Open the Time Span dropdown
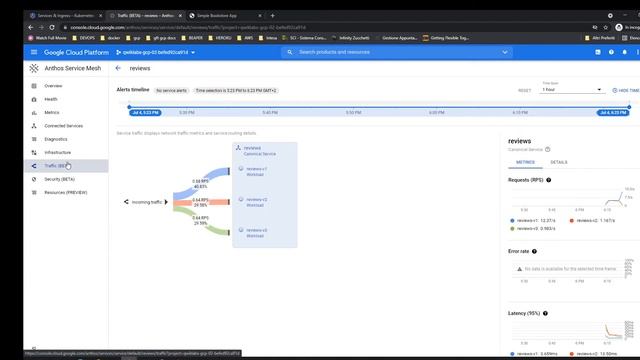This screenshot has width=640, height=360. click(x=571, y=89)
